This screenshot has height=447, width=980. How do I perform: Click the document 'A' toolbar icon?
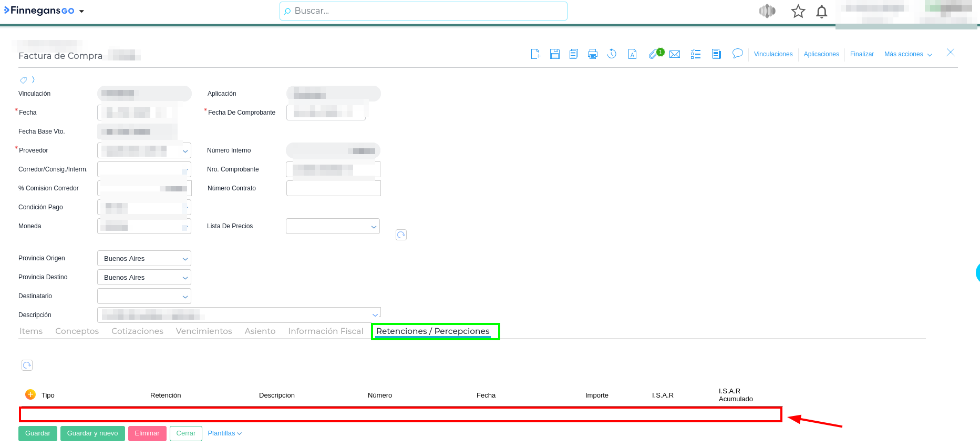633,54
